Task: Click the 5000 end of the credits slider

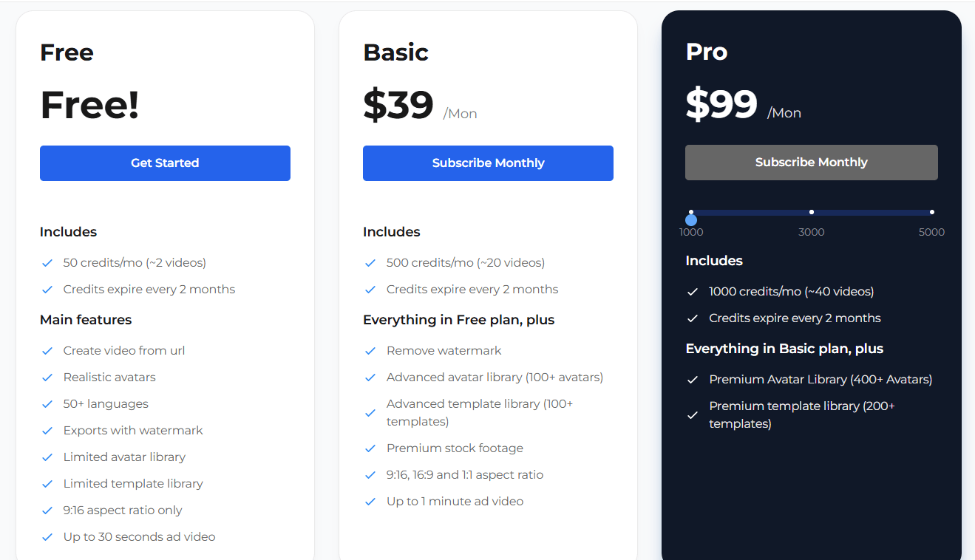Action: click(x=931, y=212)
